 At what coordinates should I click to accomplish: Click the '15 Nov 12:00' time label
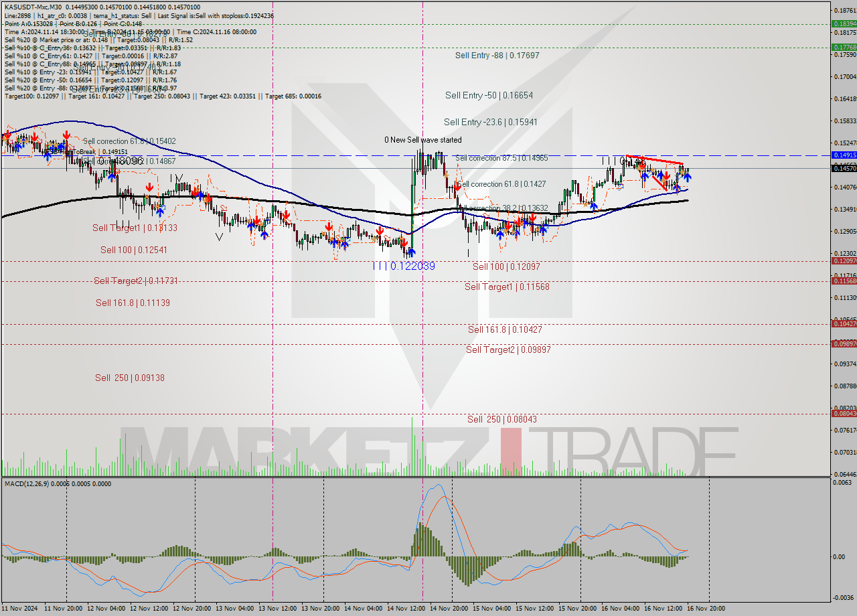(534, 609)
